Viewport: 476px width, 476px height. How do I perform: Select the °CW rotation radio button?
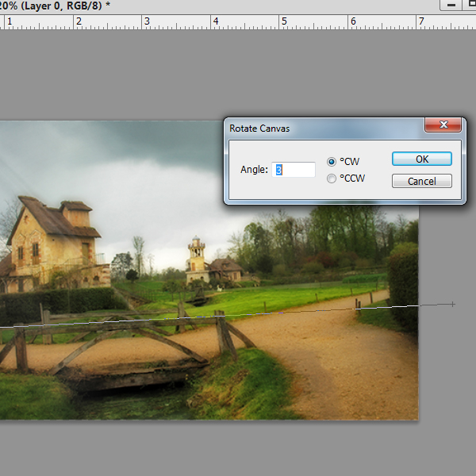tap(331, 162)
